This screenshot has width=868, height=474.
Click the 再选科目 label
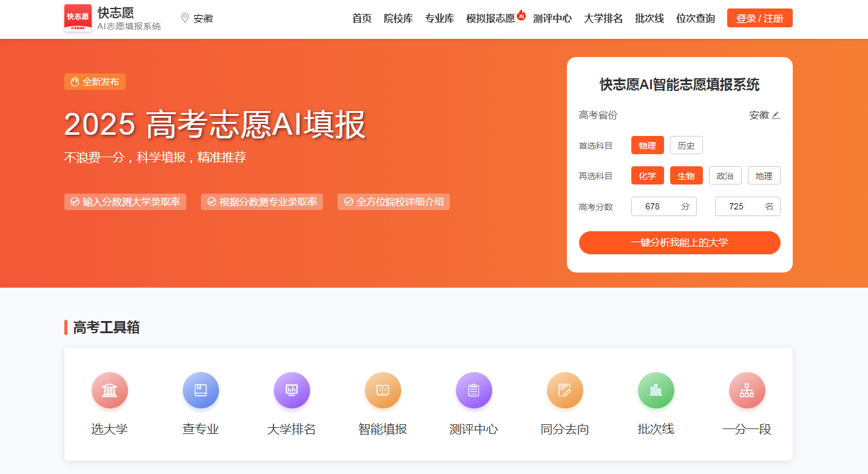click(596, 176)
